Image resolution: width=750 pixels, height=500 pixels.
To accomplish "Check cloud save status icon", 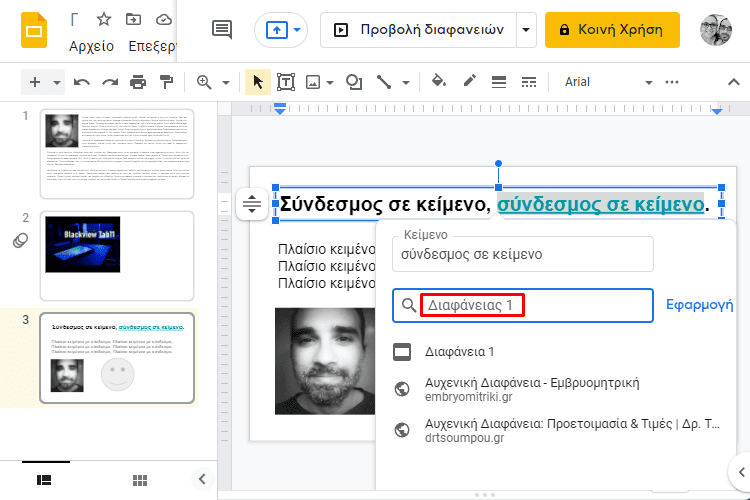I will click(164, 20).
